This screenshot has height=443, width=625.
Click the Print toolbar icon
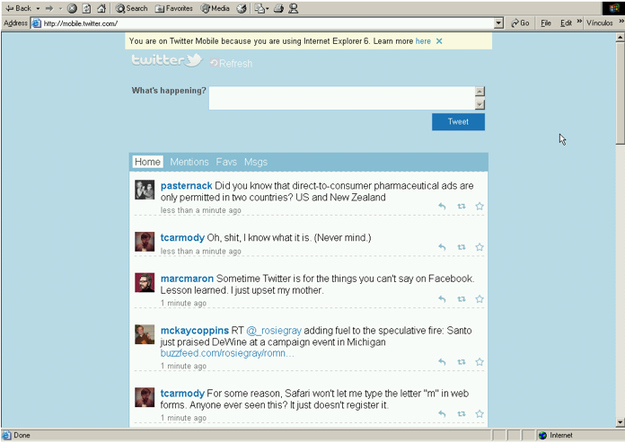pyautogui.click(x=279, y=8)
